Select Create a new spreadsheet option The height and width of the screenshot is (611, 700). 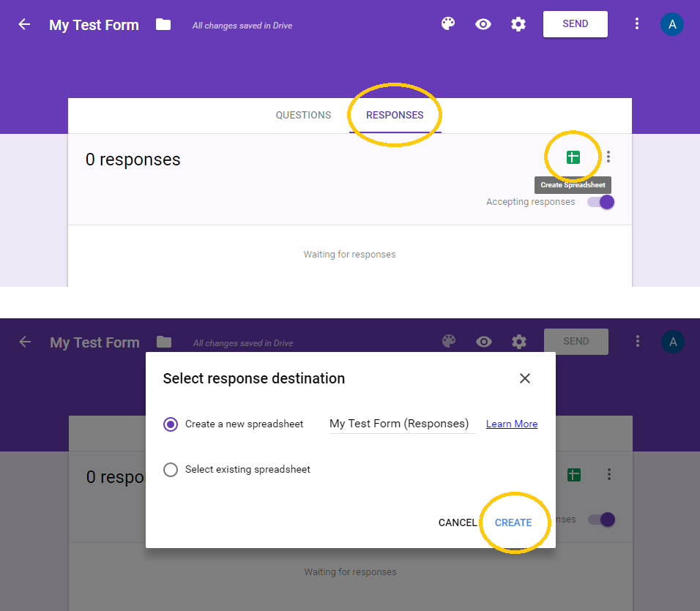[x=171, y=424]
